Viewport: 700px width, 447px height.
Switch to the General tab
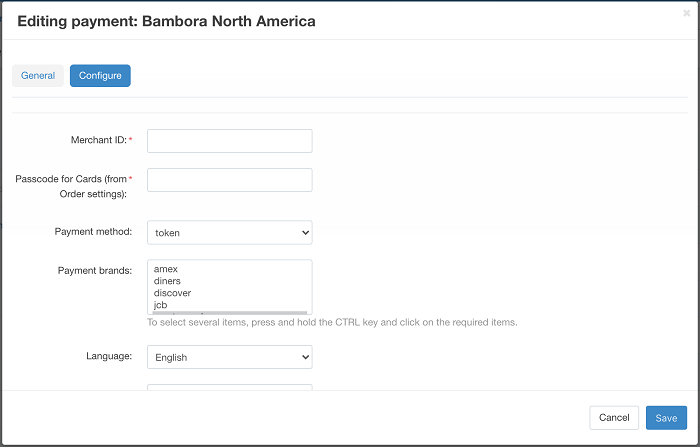[38, 76]
